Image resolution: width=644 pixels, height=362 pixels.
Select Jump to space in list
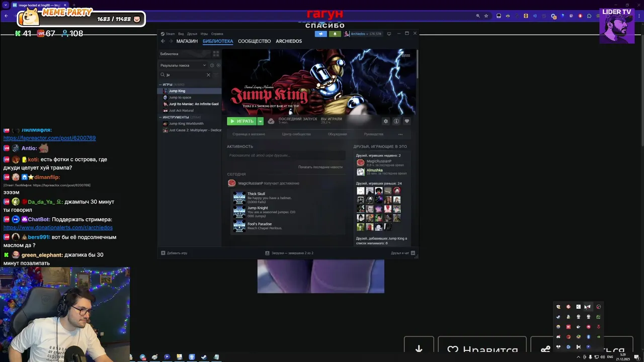pyautogui.click(x=190, y=98)
